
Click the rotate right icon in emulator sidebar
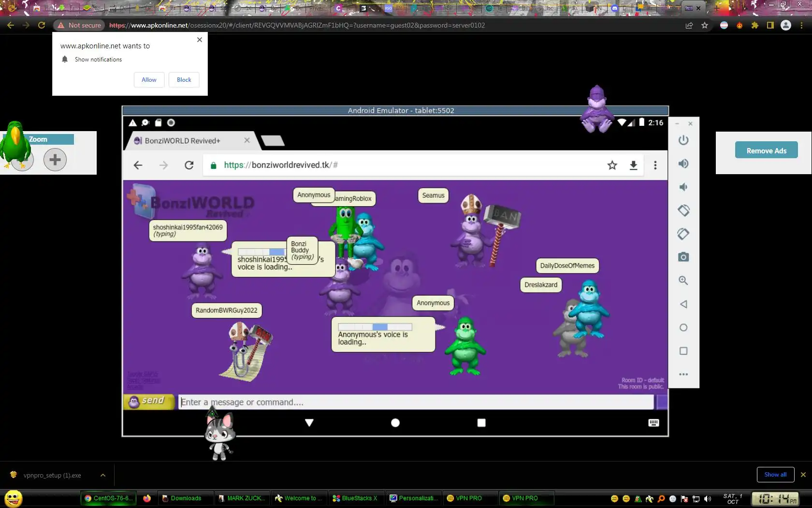(683, 234)
